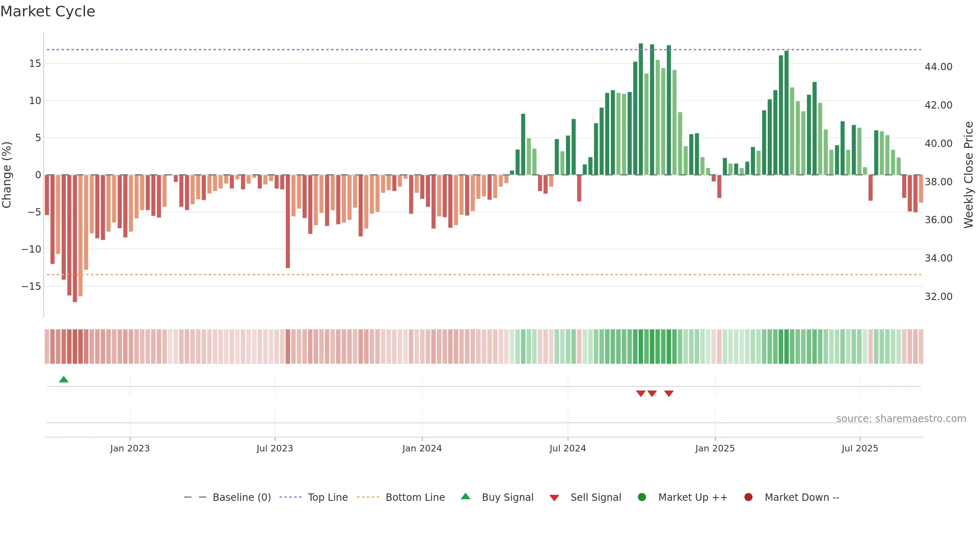Click the first red sell signal triangle
980x551 pixels.
point(641,393)
